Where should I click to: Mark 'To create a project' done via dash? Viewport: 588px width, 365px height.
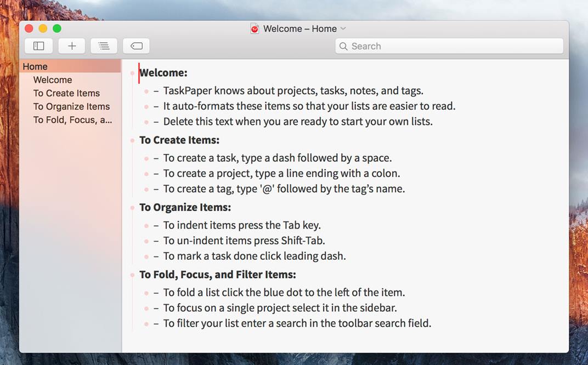click(156, 174)
